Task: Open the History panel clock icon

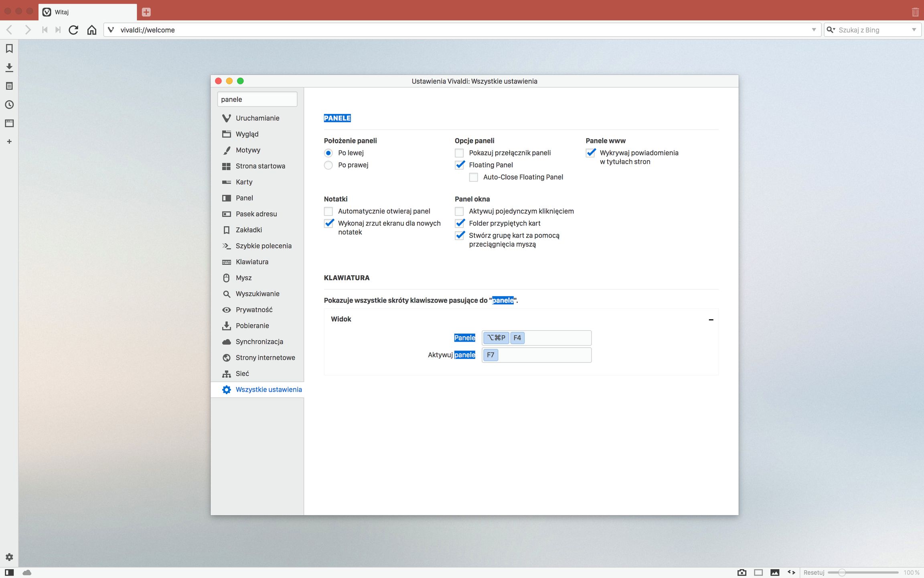Action: pyautogui.click(x=9, y=105)
